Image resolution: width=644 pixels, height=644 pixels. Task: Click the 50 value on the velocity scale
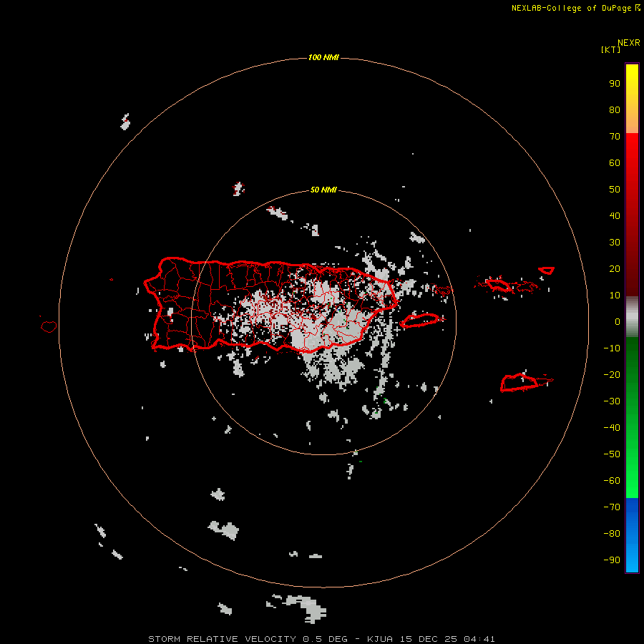click(615, 190)
